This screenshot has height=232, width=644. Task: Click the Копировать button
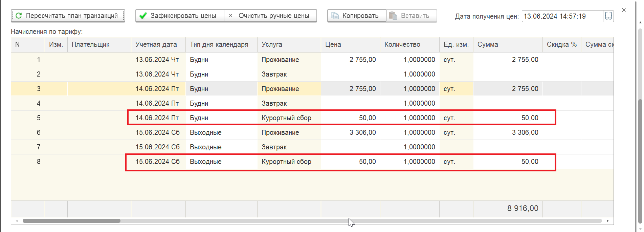[x=357, y=16]
